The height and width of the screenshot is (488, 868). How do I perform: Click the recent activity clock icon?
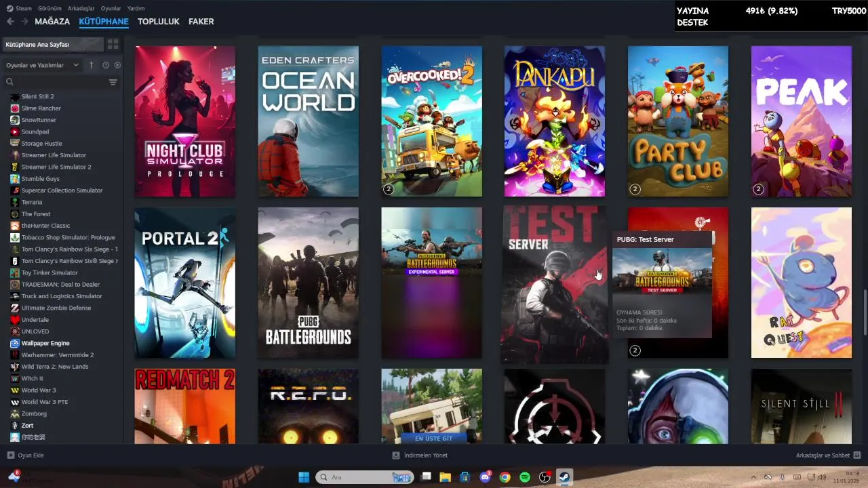point(106,65)
